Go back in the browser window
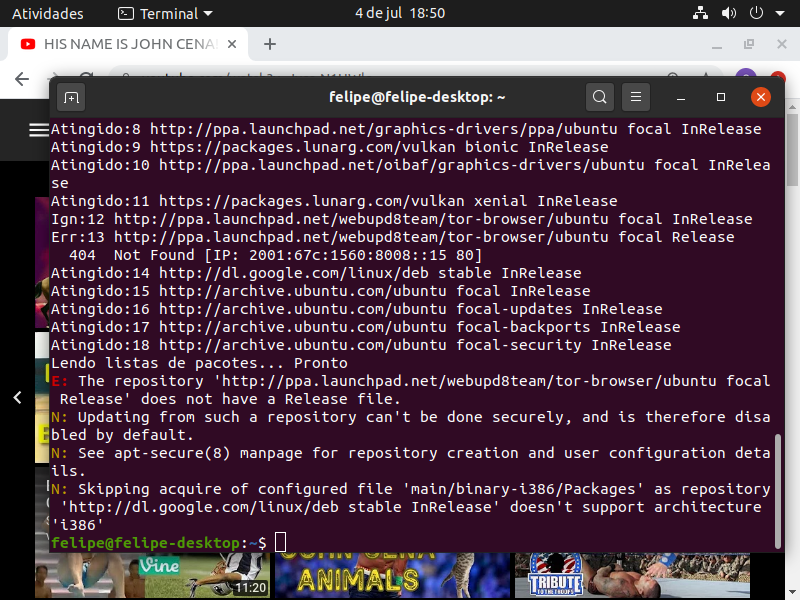This screenshot has width=800, height=600. point(22,79)
